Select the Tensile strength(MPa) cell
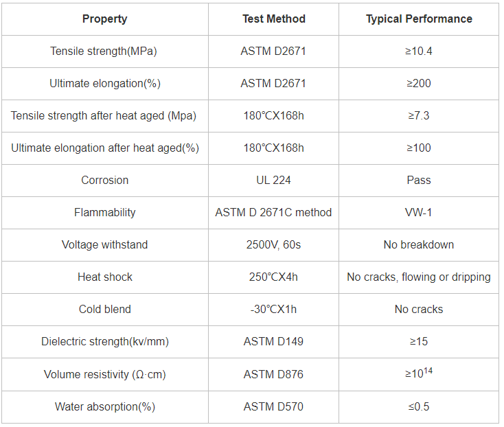 (x=105, y=51)
